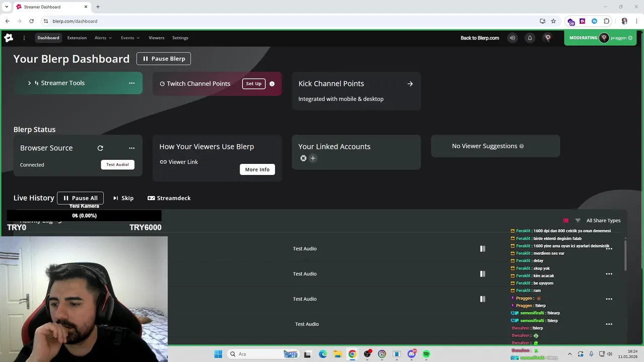Pause the first Test Audio entry
This screenshot has height=362, width=644.
[x=482, y=248]
